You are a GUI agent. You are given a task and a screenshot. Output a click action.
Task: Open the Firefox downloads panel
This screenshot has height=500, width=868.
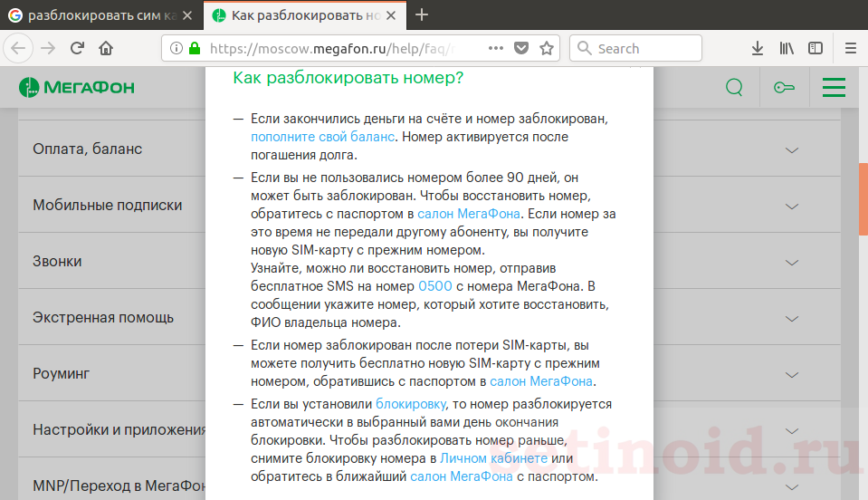click(758, 49)
